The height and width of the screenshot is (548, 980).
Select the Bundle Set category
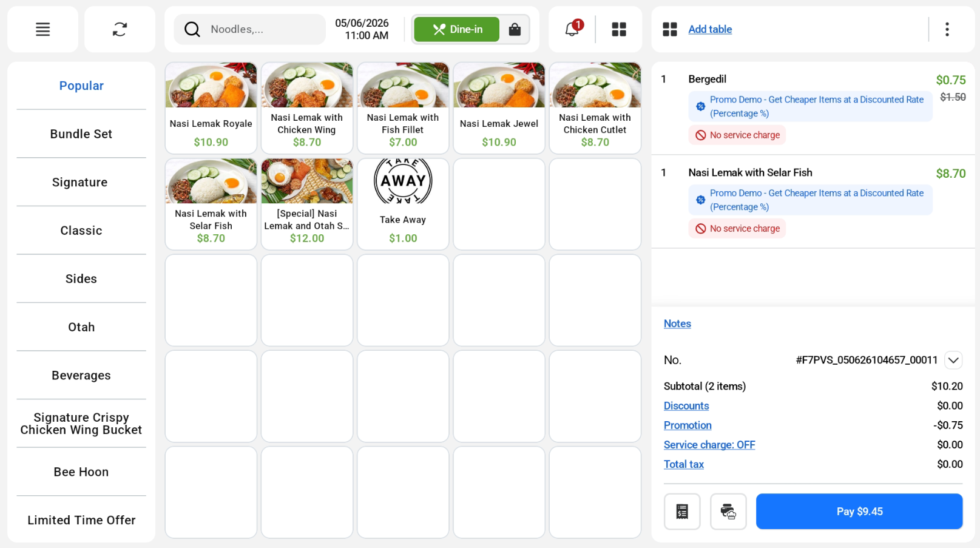81,134
